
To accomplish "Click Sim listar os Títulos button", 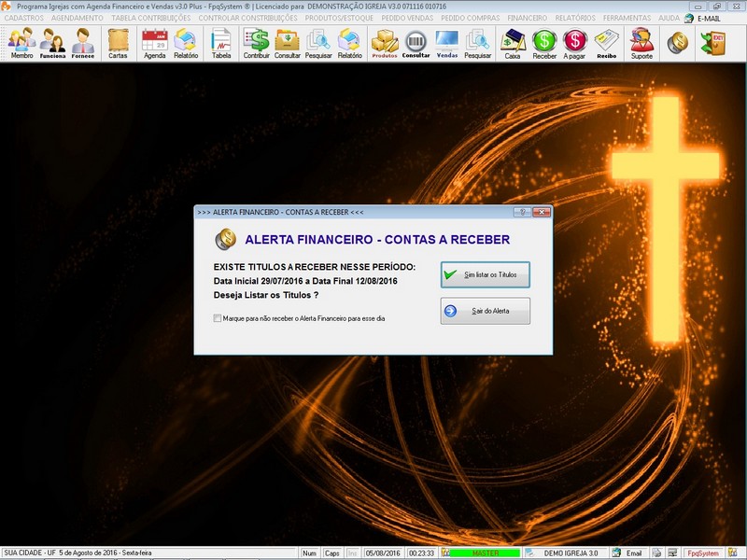I will click(x=485, y=274).
